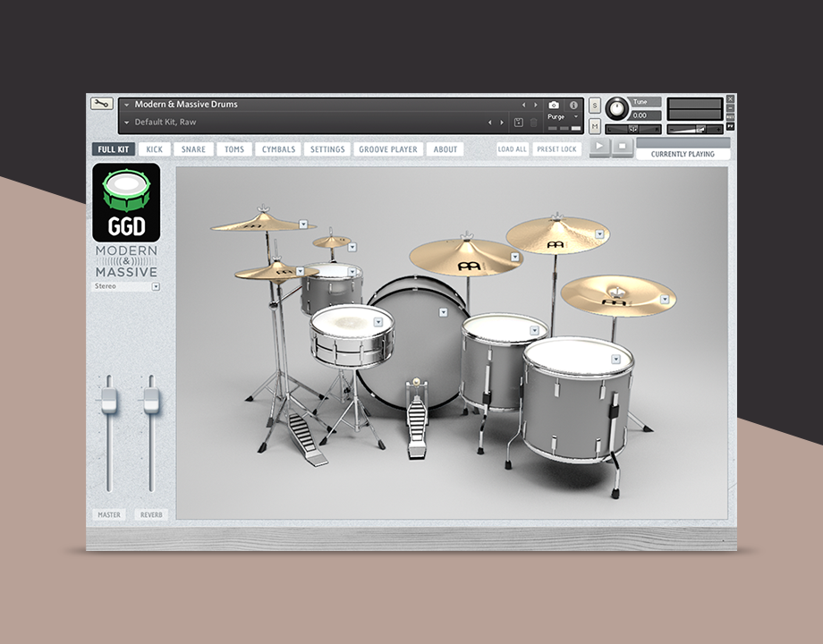Image resolution: width=823 pixels, height=644 pixels.
Task: Turn the Tune knob
Action: pos(616,109)
